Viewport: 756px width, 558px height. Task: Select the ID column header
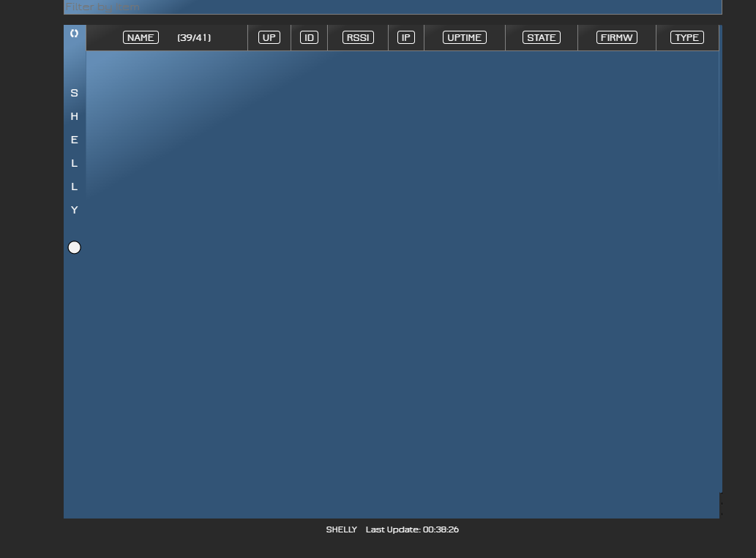click(309, 37)
